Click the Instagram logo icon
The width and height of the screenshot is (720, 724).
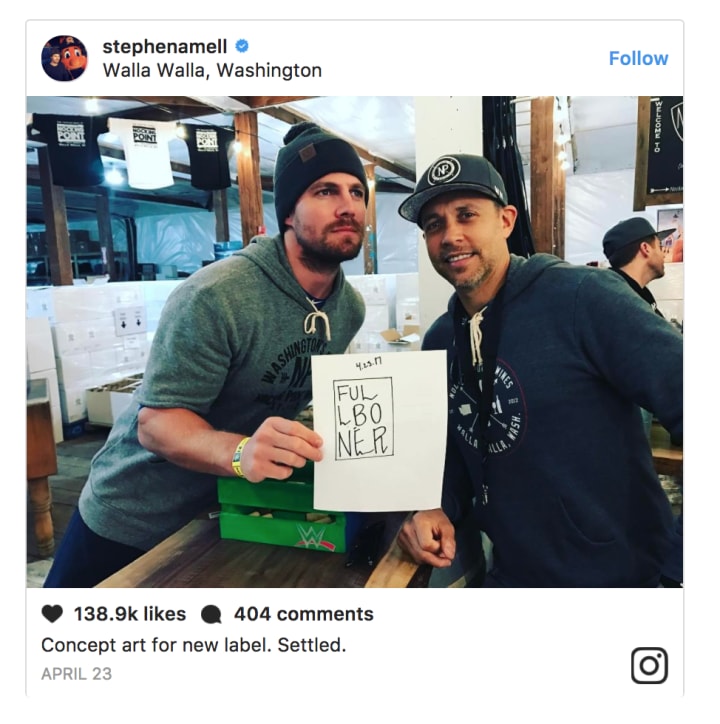point(649,665)
